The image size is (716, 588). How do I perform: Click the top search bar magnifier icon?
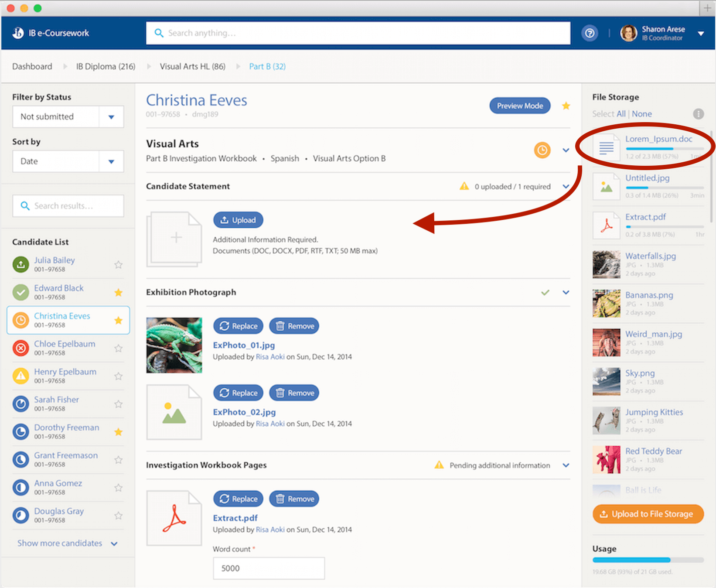[159, 33]
